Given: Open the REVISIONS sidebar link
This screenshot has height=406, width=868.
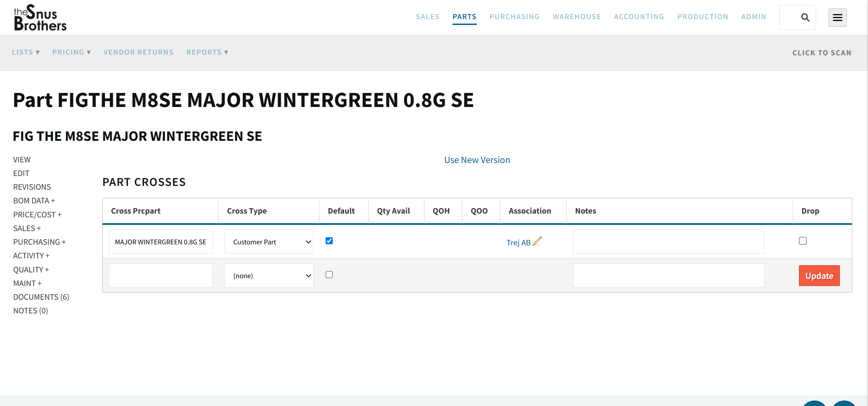Looking at the screenshot, I should click(32, 187).
